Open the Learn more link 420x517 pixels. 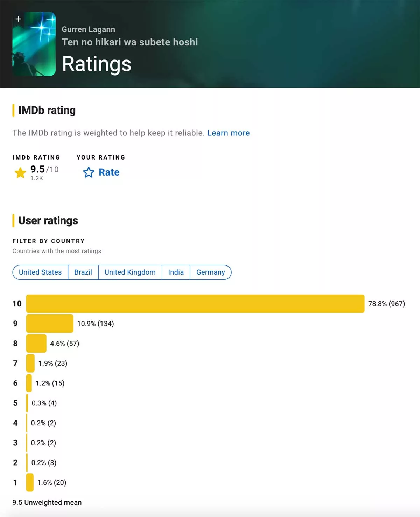[228, 133]
